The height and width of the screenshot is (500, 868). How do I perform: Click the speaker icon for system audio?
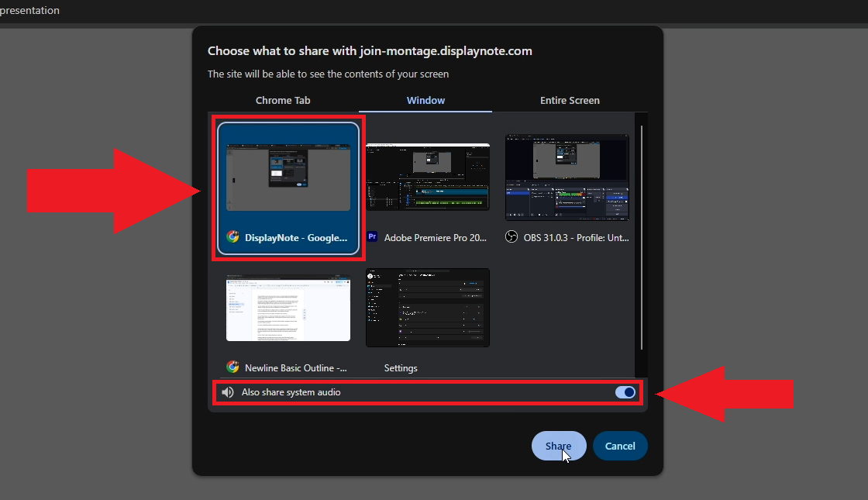pyautogui.click(x=227, y=392)
